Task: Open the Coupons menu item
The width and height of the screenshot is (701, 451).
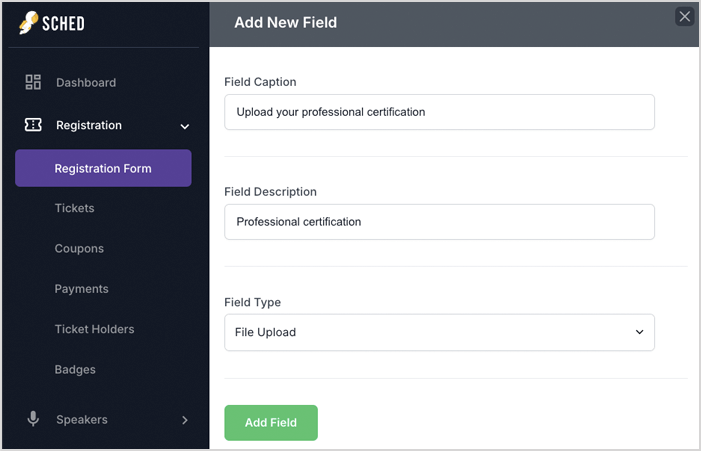Action: (79, 249)
